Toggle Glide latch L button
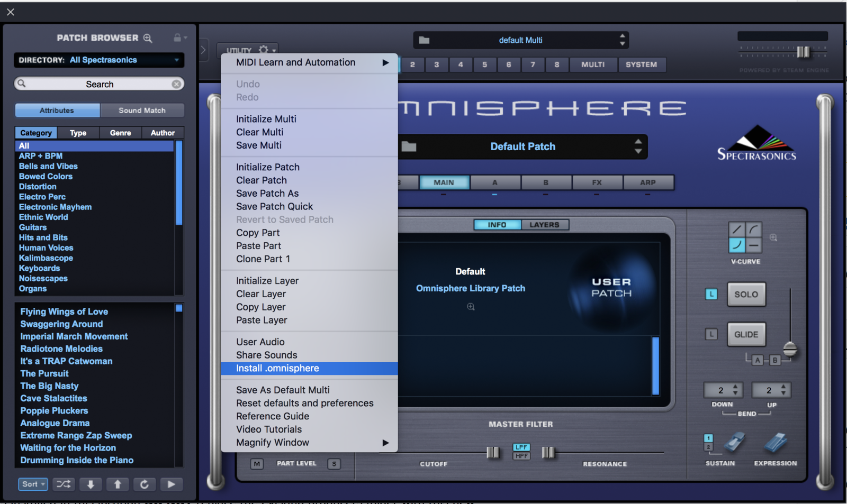847x504 pixels. 711,334
